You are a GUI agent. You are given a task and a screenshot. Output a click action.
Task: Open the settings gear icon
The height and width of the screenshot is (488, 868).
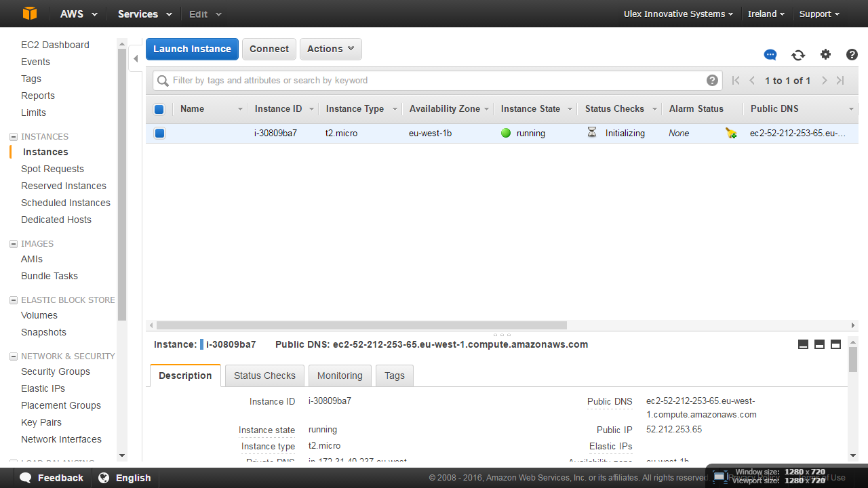[825, 55]
